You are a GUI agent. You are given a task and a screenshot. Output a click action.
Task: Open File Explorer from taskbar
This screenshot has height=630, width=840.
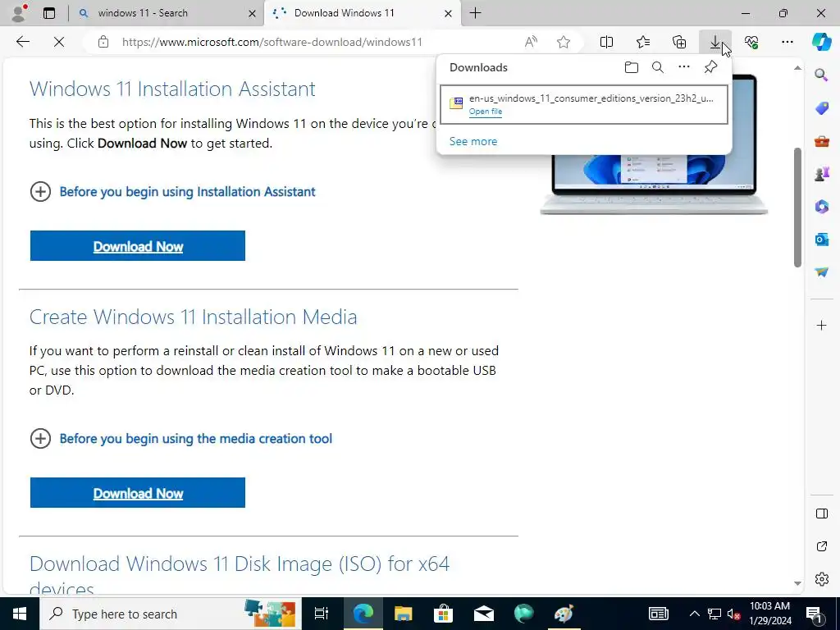(403, 614)
